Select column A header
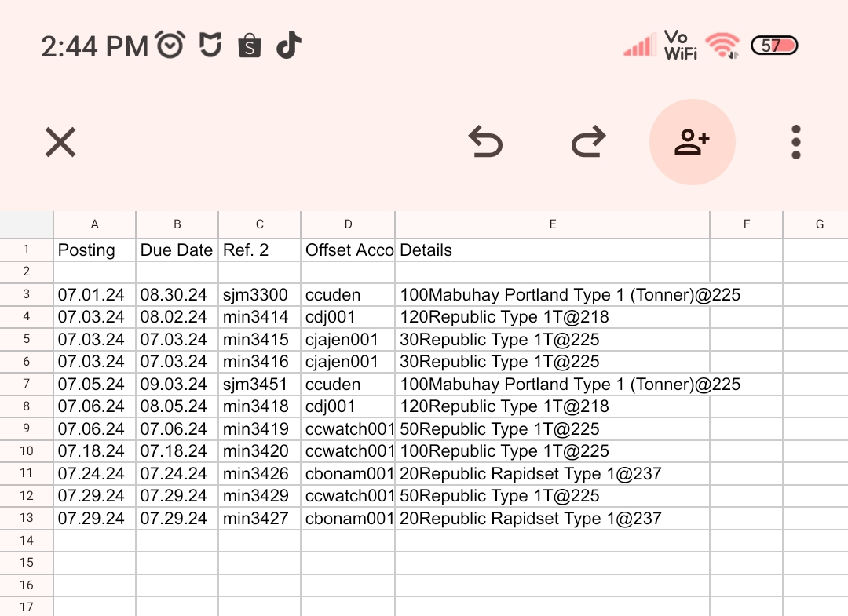Image resolution: width=848 pixels, height=616 pixels. tap(95, 224)
